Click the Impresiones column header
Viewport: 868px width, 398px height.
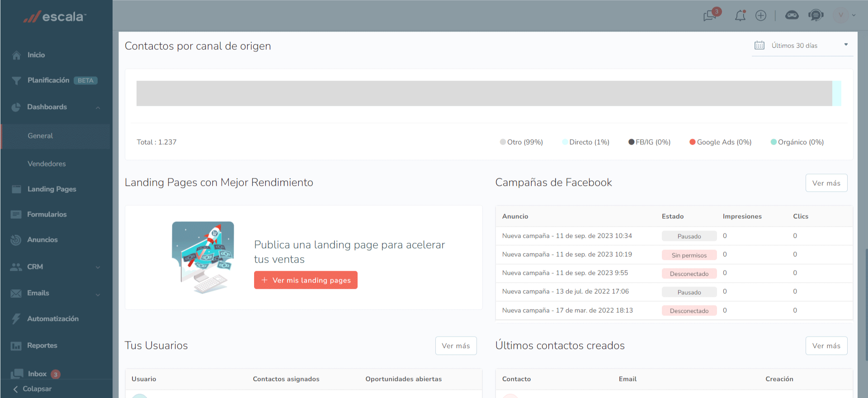[742, 216]
